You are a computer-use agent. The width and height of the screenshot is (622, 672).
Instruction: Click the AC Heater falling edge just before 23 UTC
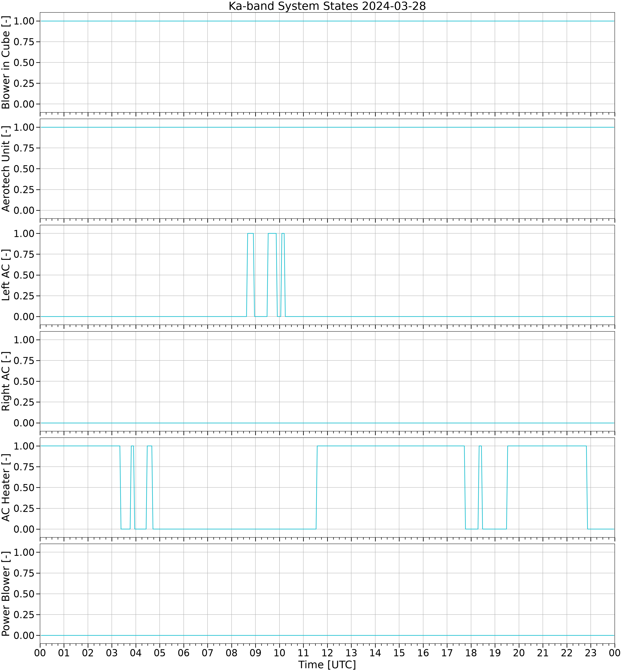coord(587,487)
